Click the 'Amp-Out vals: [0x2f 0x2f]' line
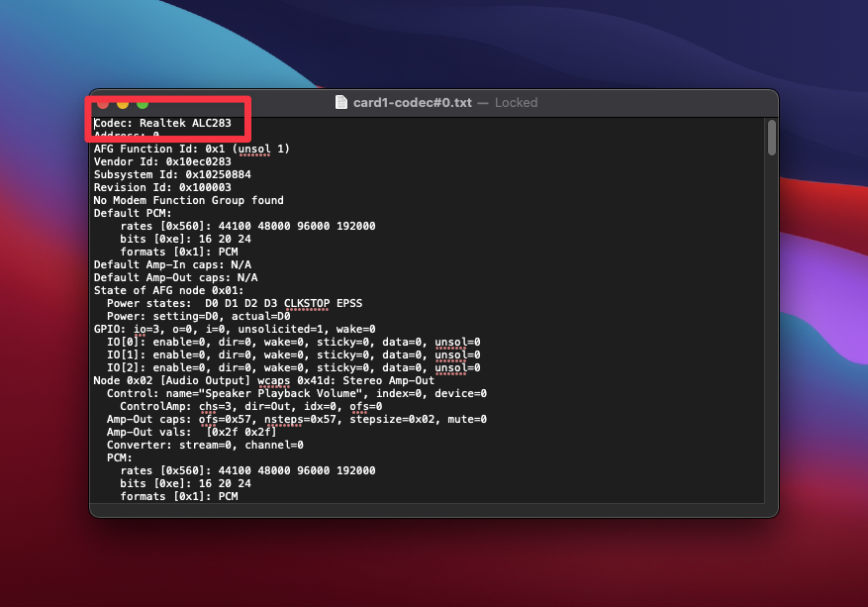The image size is (868, 607). coord(192,432)
